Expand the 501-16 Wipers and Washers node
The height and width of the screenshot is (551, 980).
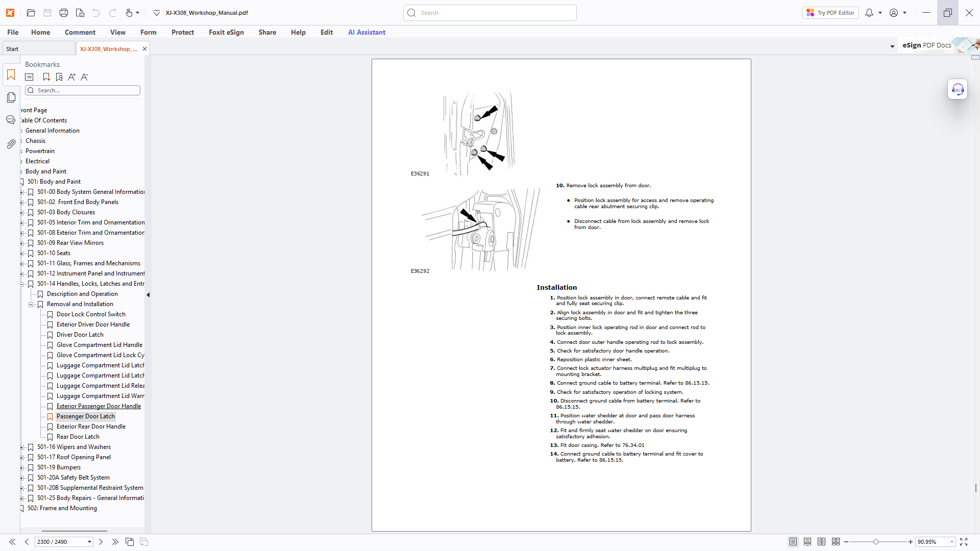[x=22, y=447]
